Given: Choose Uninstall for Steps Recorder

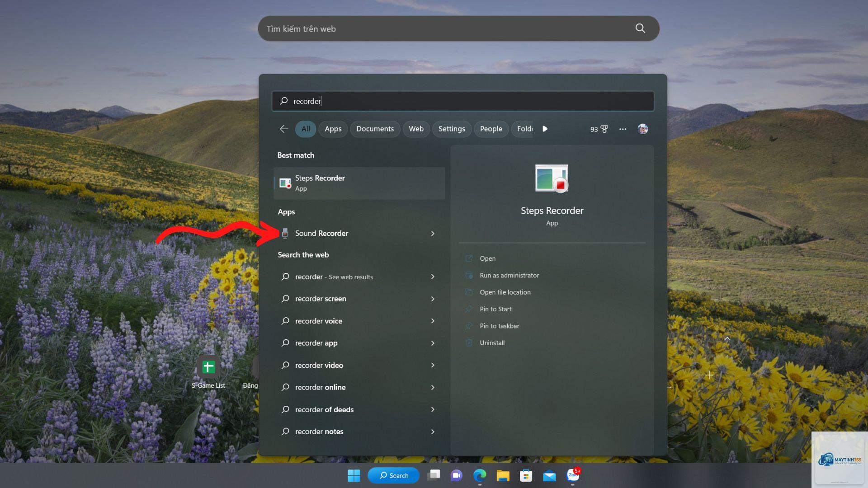Looking at the screenshot, I should coord(492,343).
